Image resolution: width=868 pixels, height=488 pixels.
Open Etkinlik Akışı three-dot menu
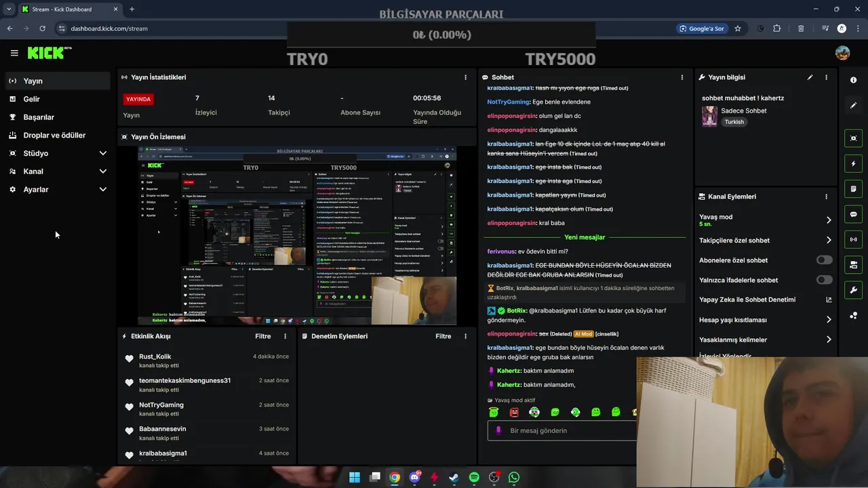point(285,336)
